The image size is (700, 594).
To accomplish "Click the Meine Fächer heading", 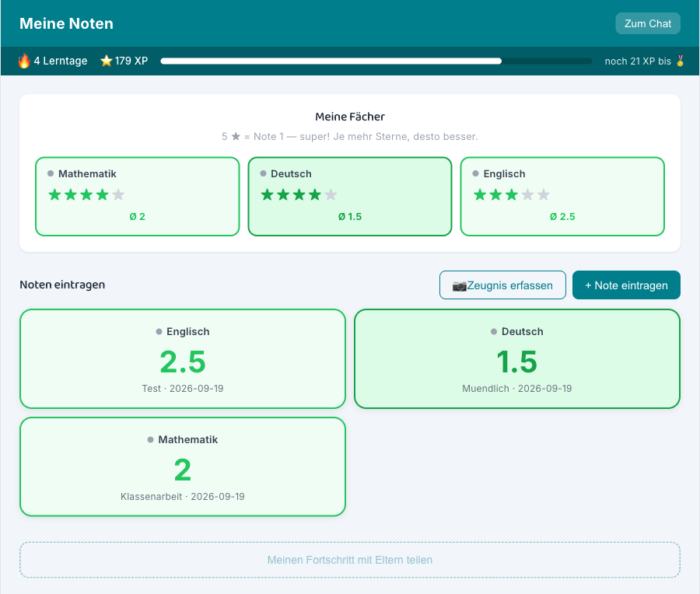I will [x=350, y=117].
